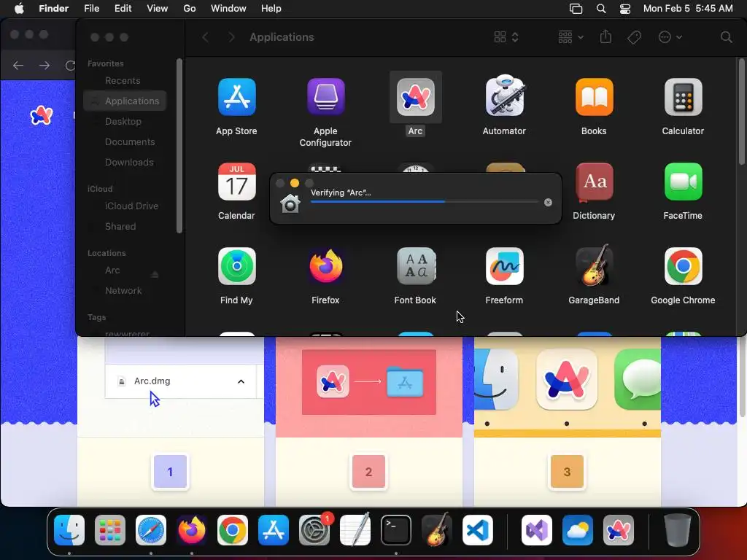Cancel the Verifying Arc progress
Image resolution: width=747 pixels, height=560 pixels.
[x=549, y=203]
